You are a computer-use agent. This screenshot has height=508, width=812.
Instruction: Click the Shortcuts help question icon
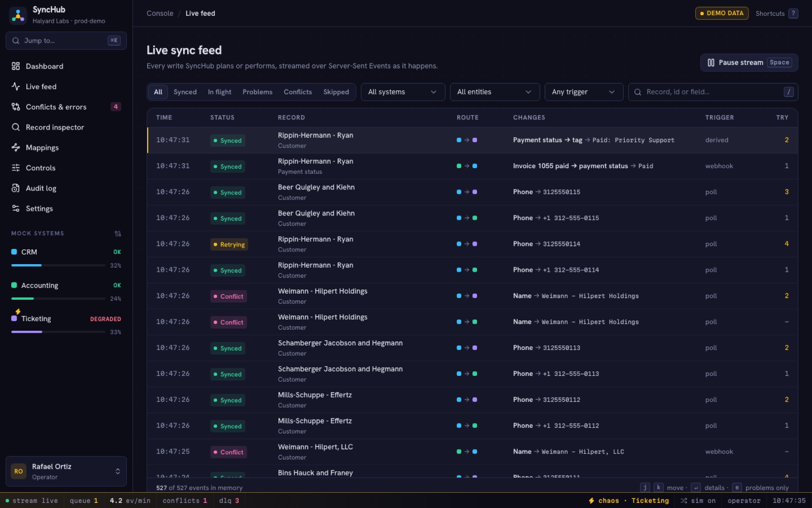(x=793, y=13)
